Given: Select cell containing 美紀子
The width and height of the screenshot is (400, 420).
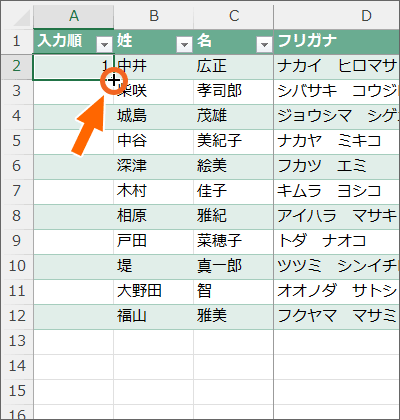Looking at the screenshot, I should [x=234, y=142].
